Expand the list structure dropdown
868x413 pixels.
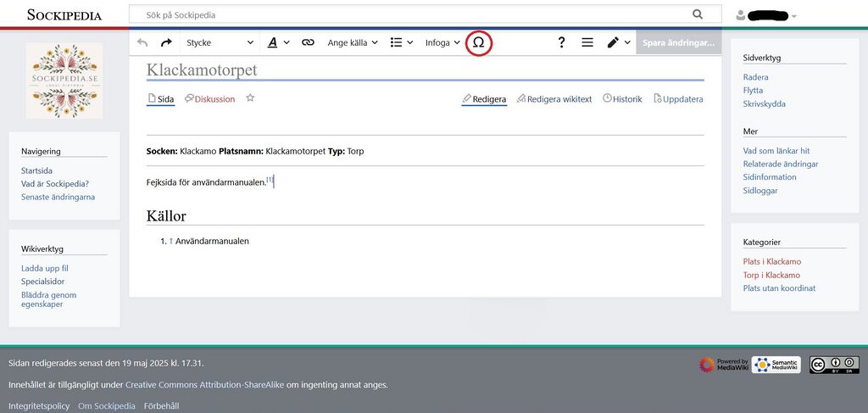tap(401, 42)
